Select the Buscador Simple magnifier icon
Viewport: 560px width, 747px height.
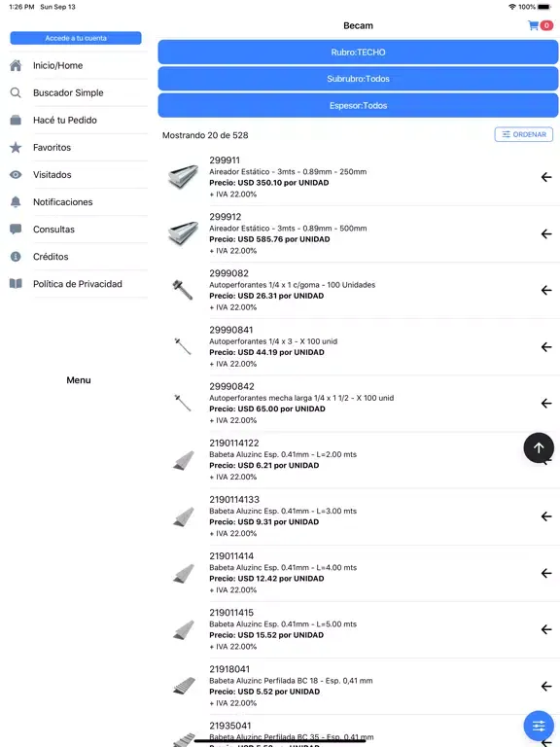coord(16,92)
